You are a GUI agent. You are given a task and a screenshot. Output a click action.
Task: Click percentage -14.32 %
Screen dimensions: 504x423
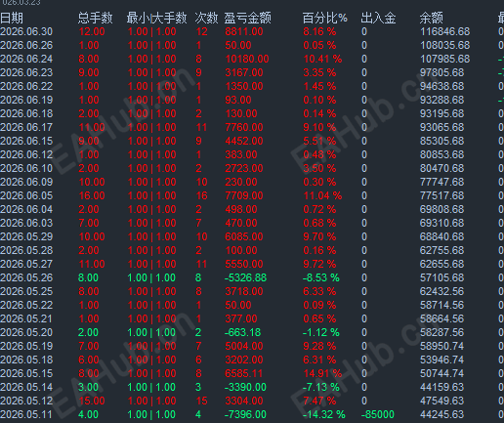(324, 414)
